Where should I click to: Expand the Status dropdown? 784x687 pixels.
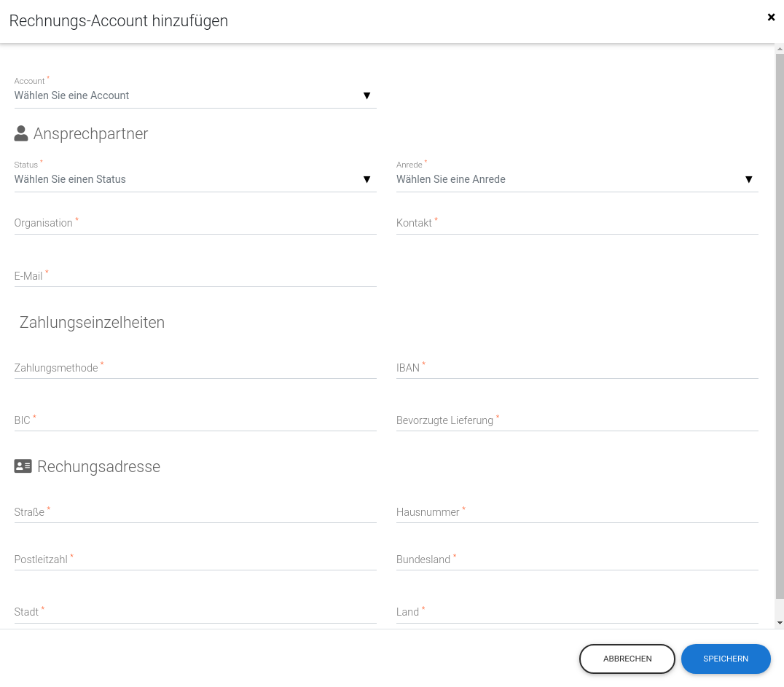pyautogui.click(x=195, y=179)
